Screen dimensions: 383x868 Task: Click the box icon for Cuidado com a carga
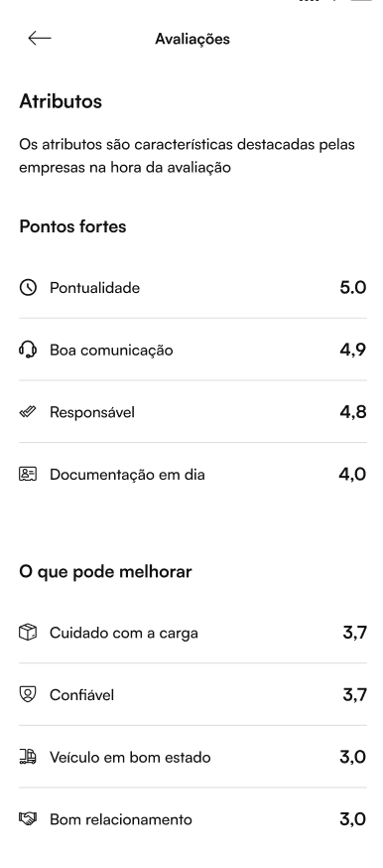click(28, 633)
